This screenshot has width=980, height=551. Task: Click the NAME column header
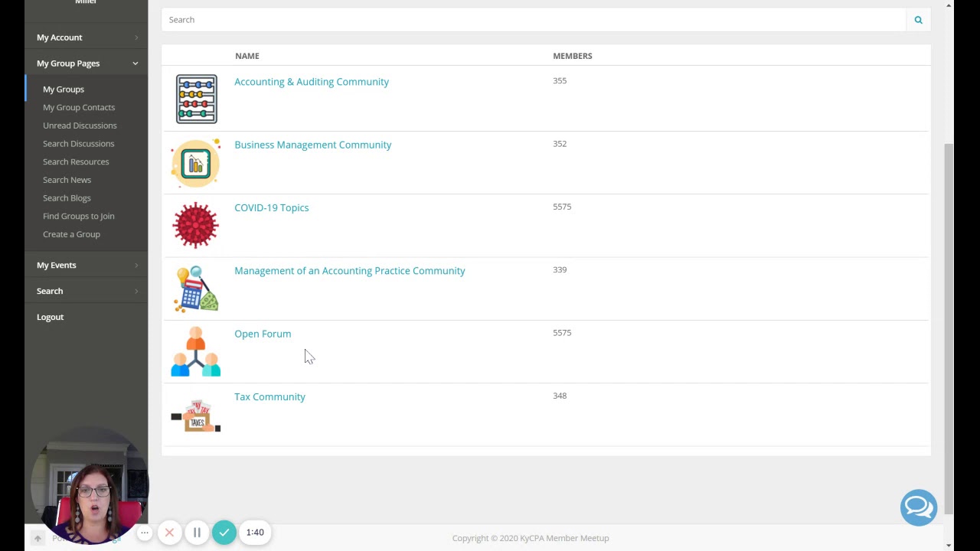(x=247, y=56)
